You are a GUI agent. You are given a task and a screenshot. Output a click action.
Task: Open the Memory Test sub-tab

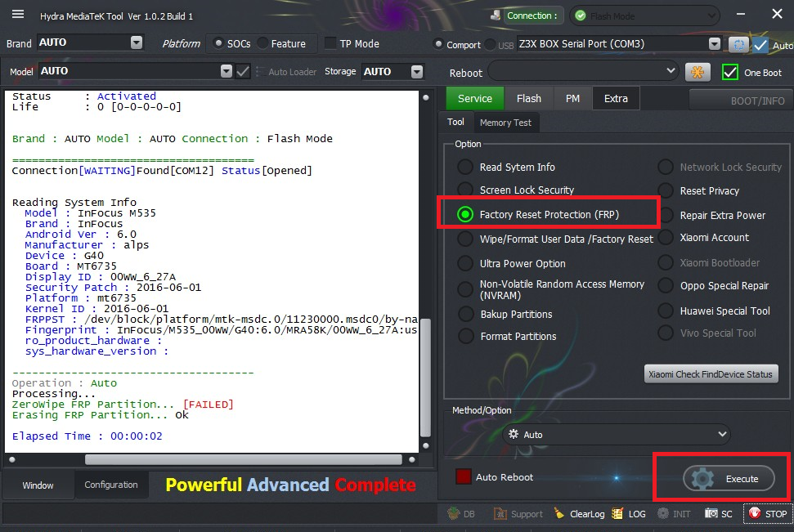(x=506, y=123)
